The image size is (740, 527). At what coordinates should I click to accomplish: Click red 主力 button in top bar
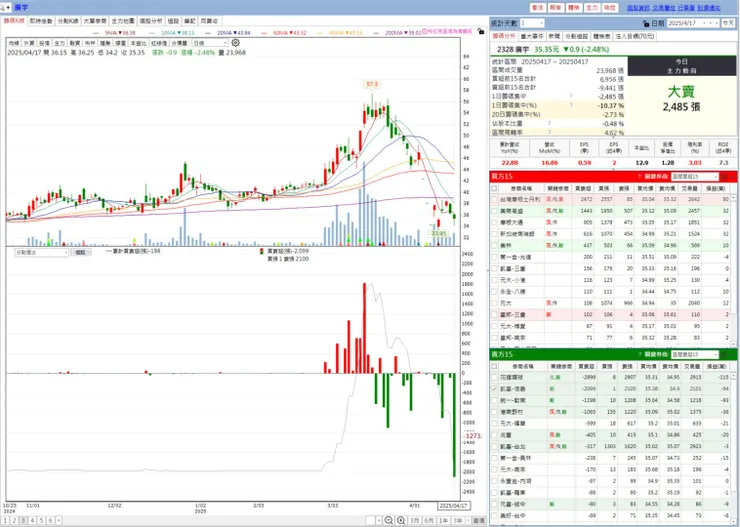click(592, 8)
